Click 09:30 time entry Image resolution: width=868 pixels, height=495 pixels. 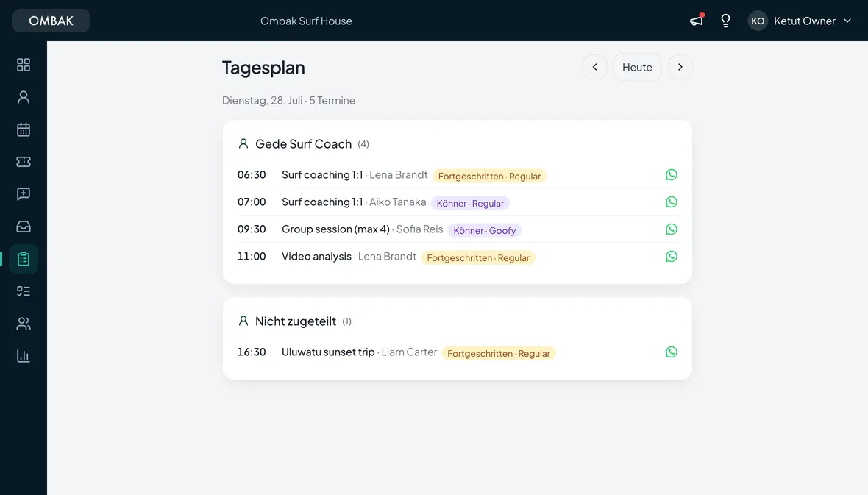pos(252,229)
